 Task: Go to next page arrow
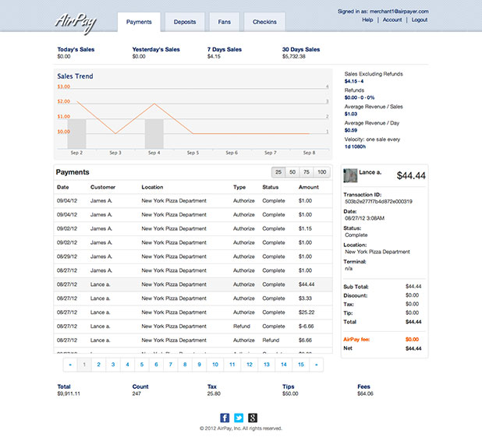click(x=317, y=365)
